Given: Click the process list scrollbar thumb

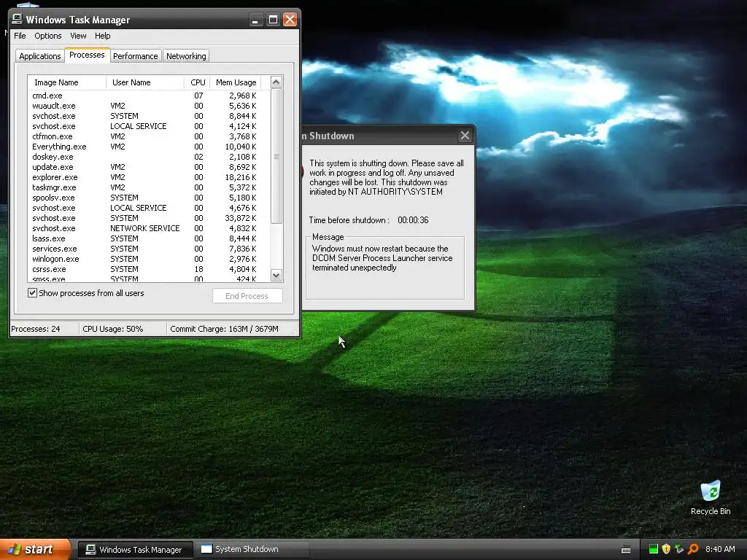Looking at the screenshot, I should (x=276, y=156).
